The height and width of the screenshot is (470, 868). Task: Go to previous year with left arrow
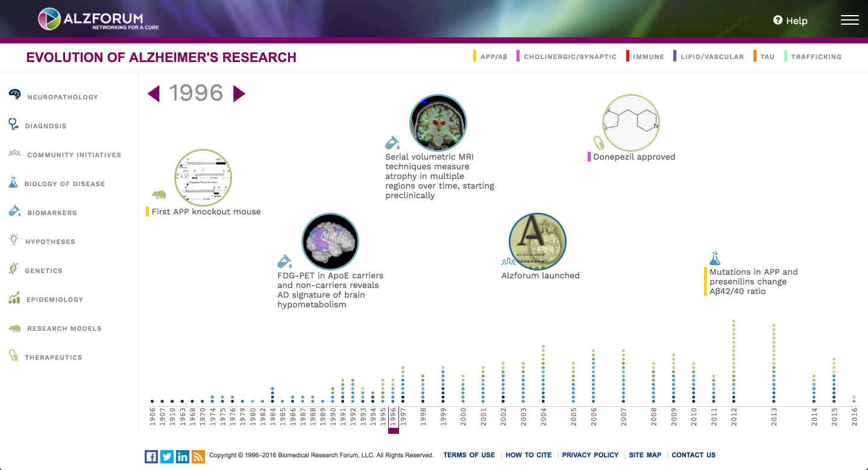click(x=154, y=93)
